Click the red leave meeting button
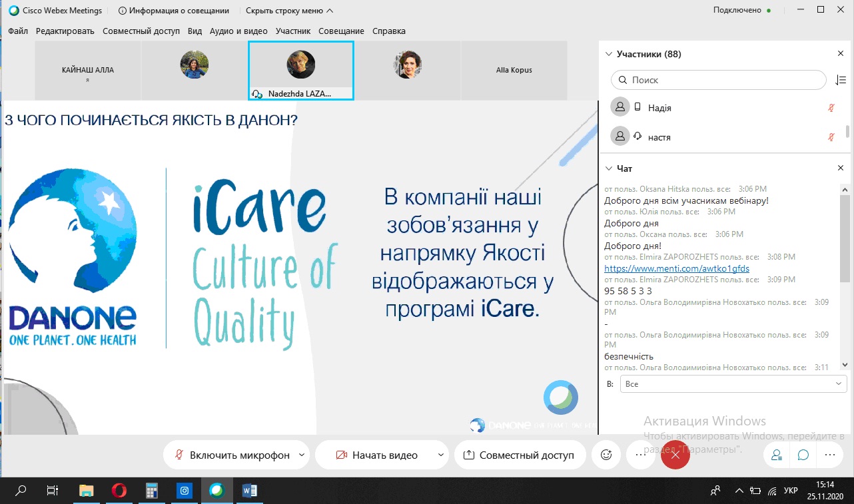Viewport: 854px width, 504px height. (675, 455)
